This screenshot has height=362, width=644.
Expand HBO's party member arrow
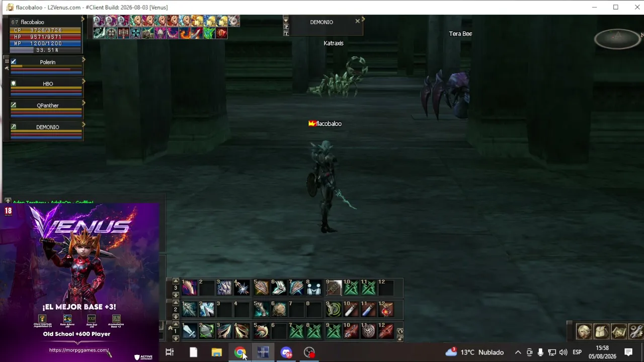point(84,81)
